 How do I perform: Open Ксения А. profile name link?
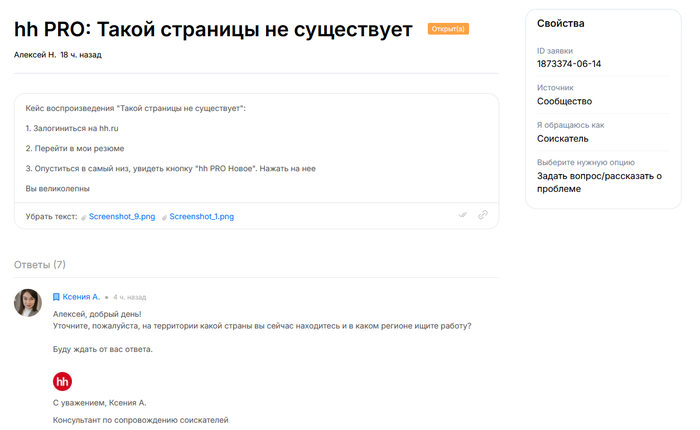[x=81, y=297]
